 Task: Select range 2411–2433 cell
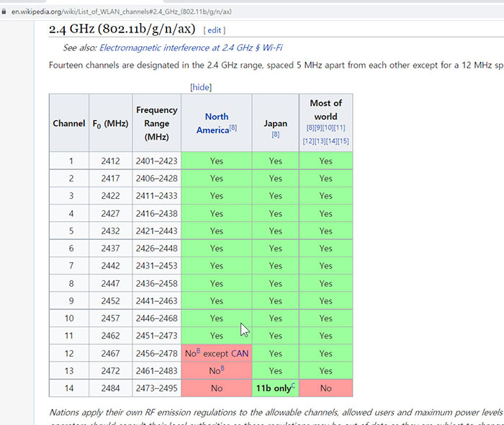pyautogui.click(x=156, y=196)
